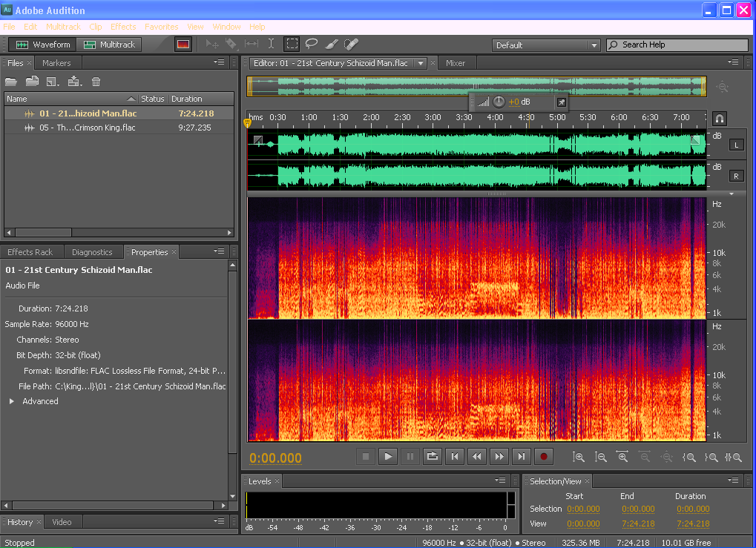Open the Favorites menu

(161, 27)
